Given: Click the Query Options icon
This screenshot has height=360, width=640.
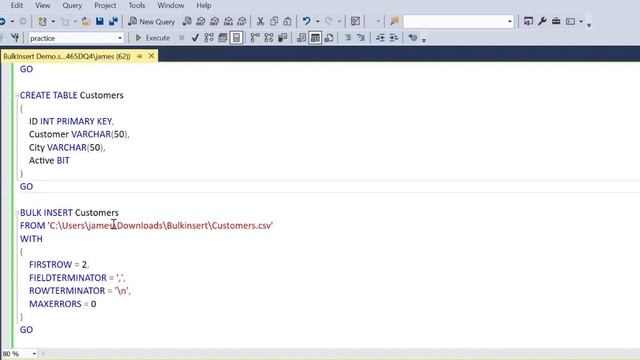Looking at the screenshot, I should tap(222, 38).
